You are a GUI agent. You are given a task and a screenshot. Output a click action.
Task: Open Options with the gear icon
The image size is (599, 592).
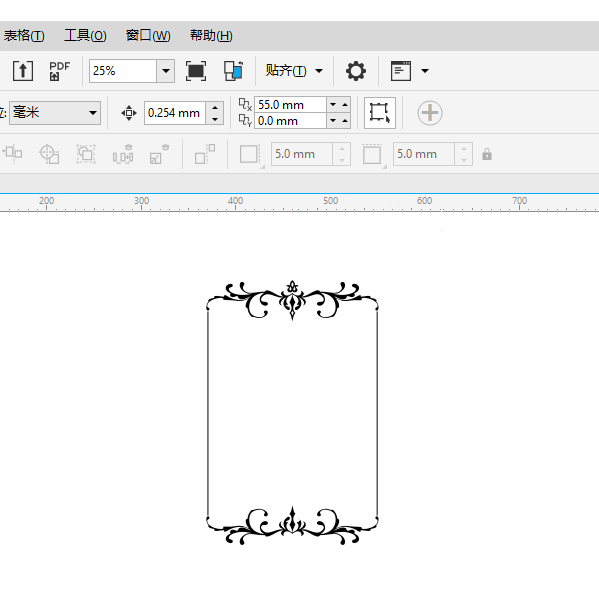coord(356,71)
